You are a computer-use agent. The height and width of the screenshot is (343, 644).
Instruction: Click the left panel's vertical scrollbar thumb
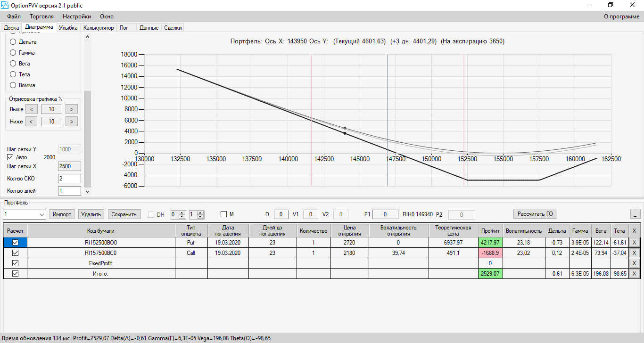87,139
